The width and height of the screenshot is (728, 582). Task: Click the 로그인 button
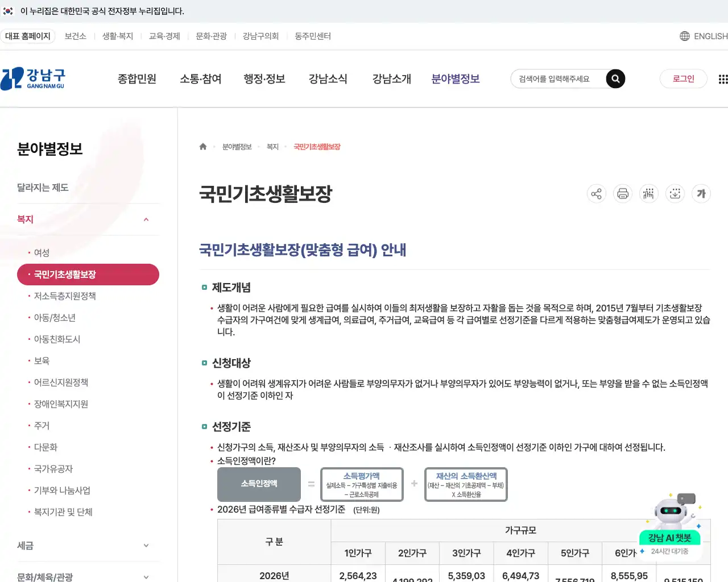(684, 79)
